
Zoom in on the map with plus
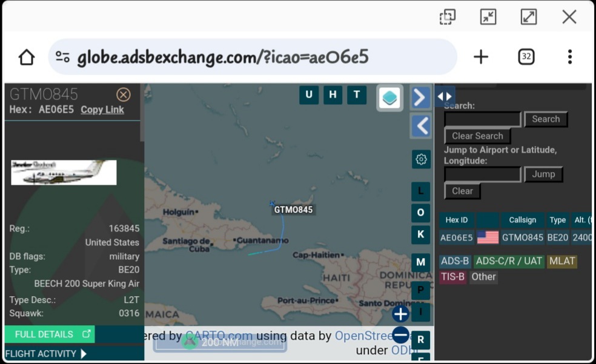coord(400,314)
